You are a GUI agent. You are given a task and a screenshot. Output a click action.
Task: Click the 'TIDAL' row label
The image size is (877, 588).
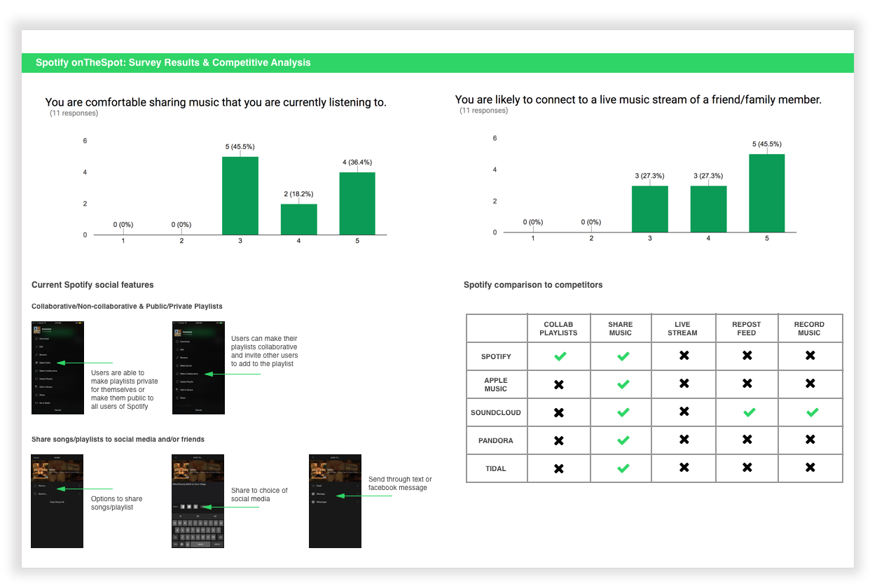496,468
